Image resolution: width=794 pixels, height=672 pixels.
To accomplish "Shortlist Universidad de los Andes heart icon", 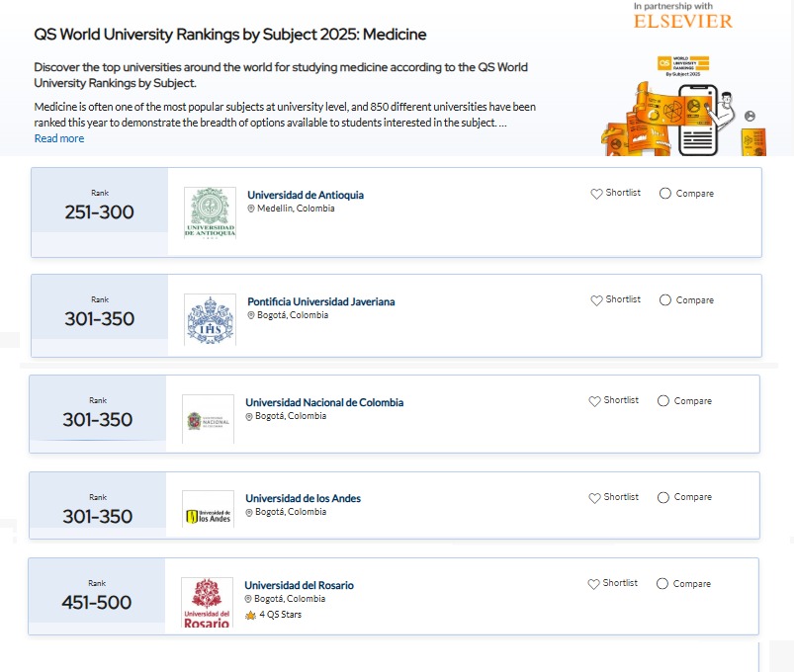I will (x=594, y=497).
